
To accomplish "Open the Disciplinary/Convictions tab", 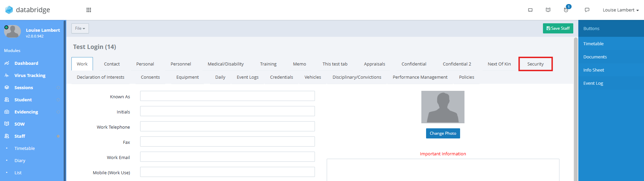I will pos(357,77).
